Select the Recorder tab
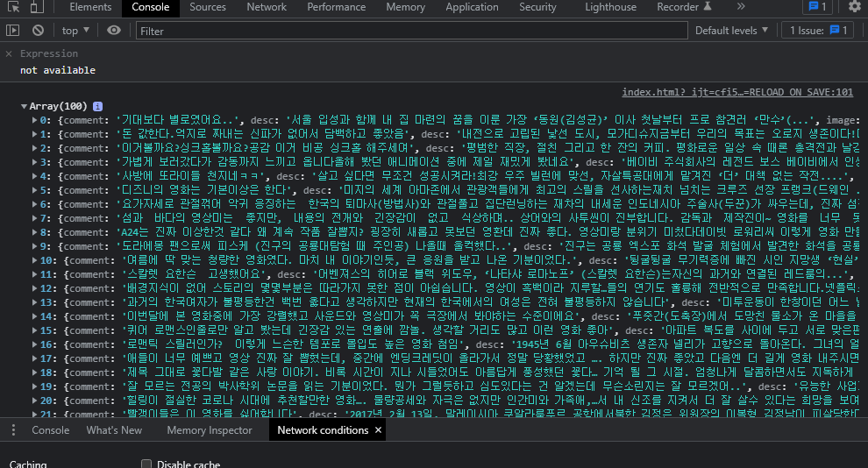Image resolution: width=868 pixels, height=468 pixels. tap(684, 7)
